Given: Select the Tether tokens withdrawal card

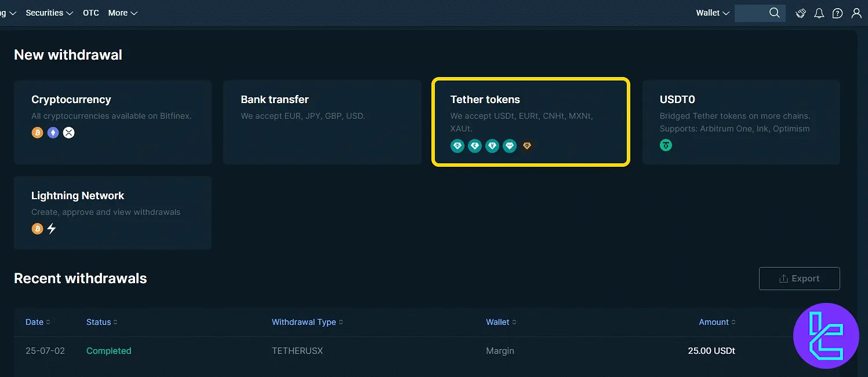Looking at the screenshot, I should (x=531, y=122).
